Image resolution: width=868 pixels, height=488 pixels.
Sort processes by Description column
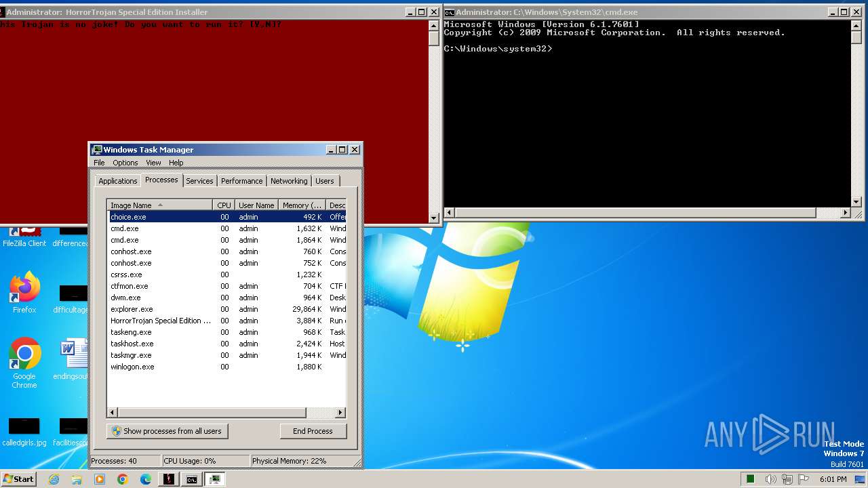click(x=336, y=205)
